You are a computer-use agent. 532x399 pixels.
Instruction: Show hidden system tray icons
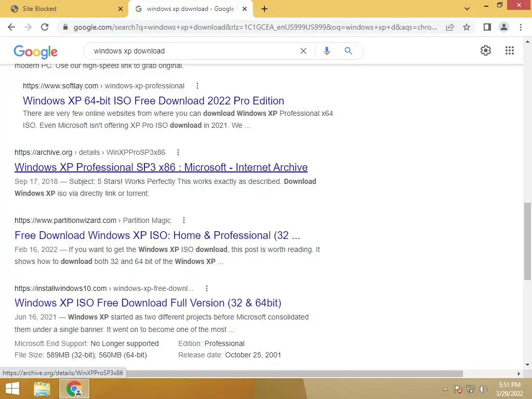point(445,389)
